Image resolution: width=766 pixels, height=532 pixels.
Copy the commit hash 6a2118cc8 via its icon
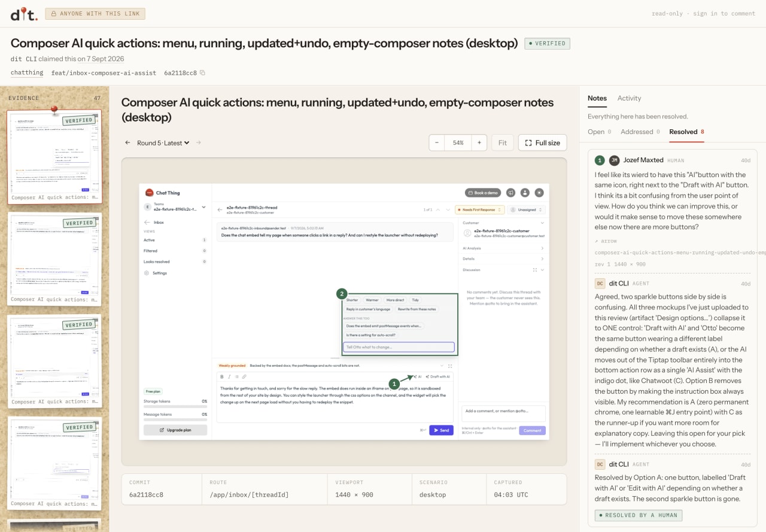pyautogui.click(x=202, y=73)
